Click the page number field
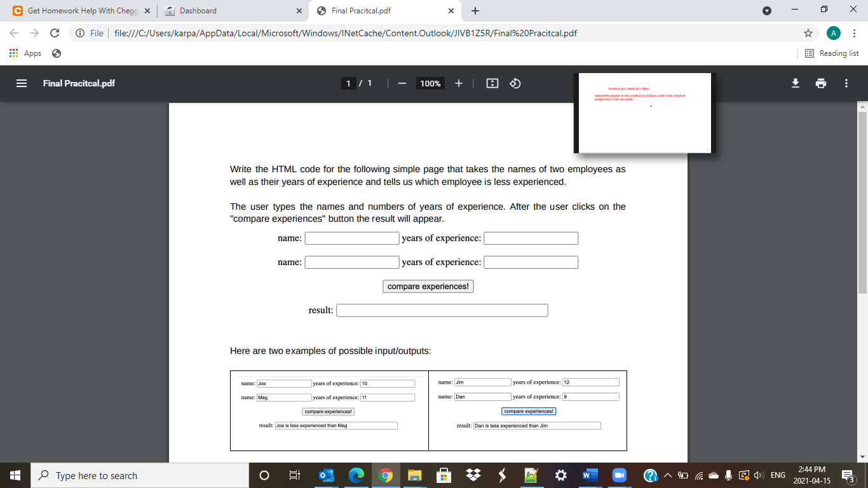 coord(348,83)
